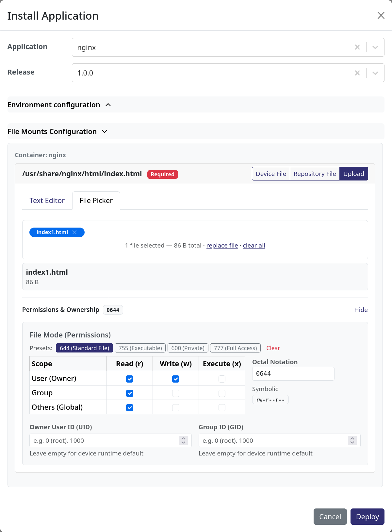
Task: Cancel the application install
Action: tap(330, 517)
